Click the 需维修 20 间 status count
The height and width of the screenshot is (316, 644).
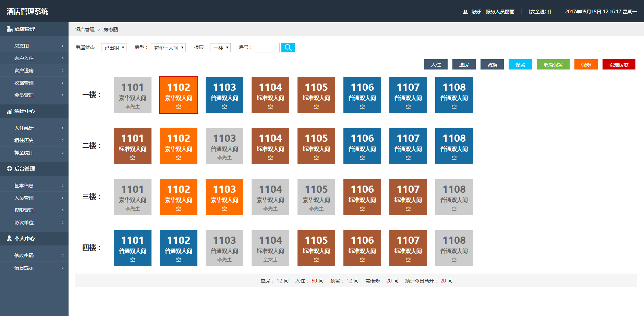[382, 281]
